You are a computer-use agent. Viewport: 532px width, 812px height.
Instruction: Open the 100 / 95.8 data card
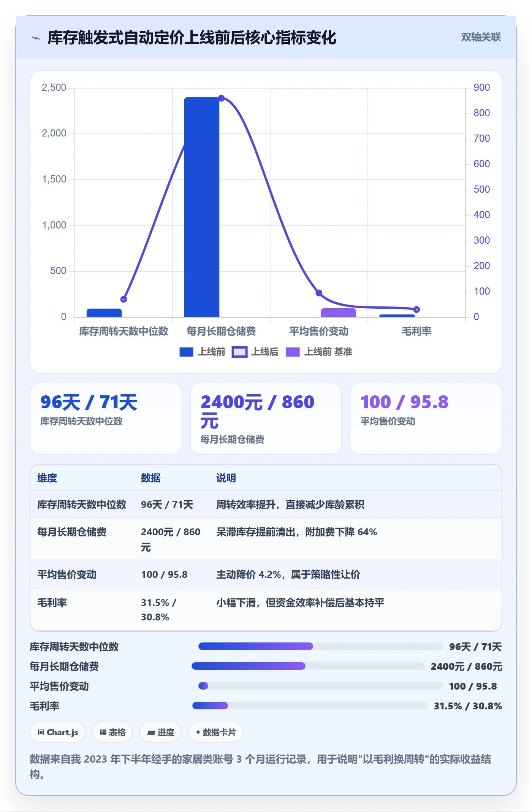(x=426, y=418)
